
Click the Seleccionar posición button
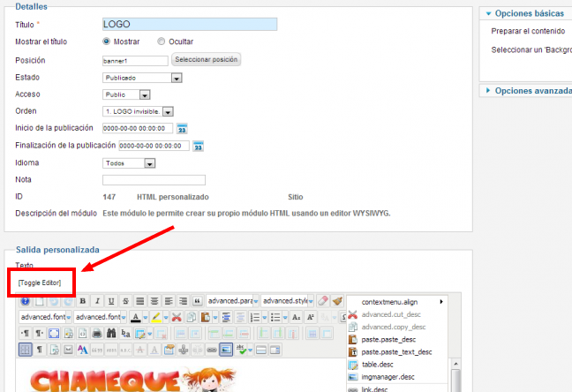pos(206,59)
